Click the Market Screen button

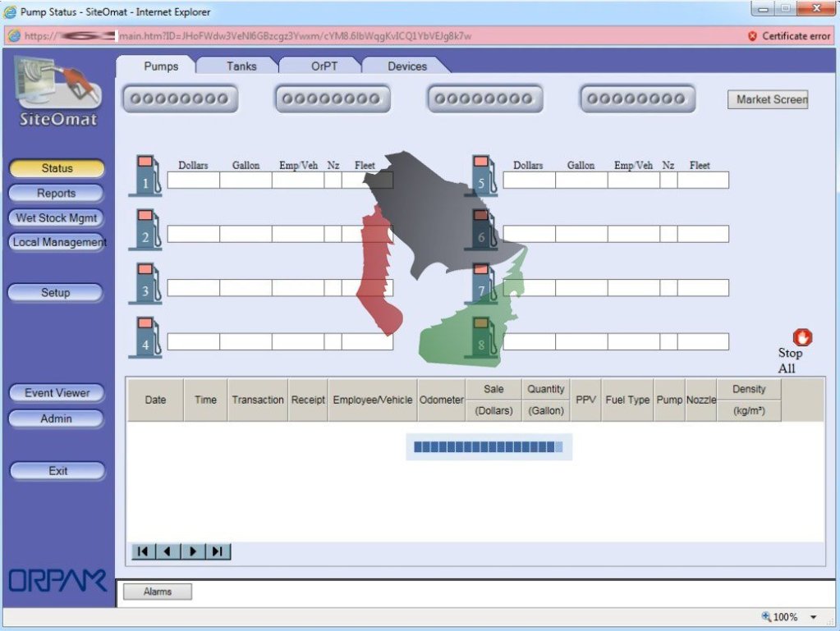point(768,99)
